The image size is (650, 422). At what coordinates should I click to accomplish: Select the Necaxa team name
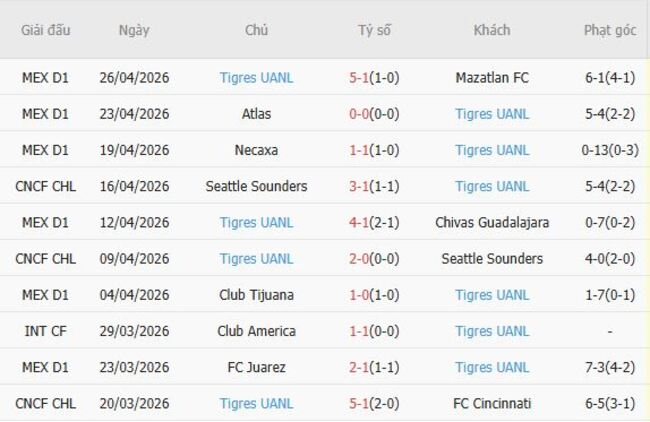[256, 150]
